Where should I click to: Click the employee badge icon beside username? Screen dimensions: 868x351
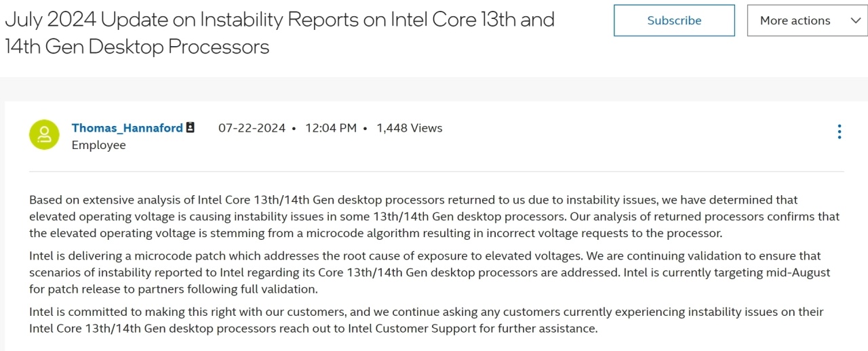[x=191, y=127]
